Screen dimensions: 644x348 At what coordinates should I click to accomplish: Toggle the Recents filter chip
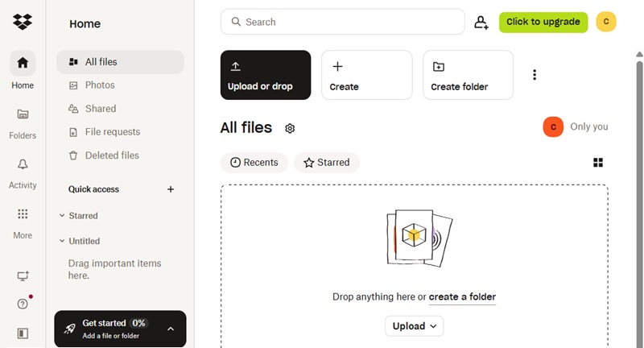(x=254, y=163)
